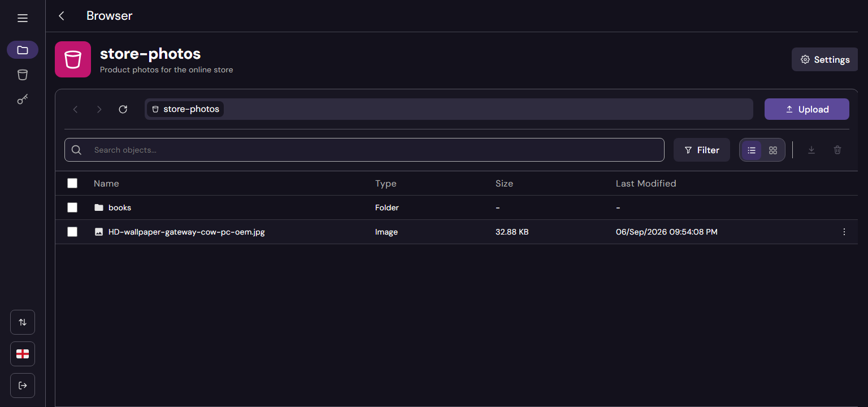Screen dimensions: 868x407
Task: Click the pink store-photos bucket icon
Action: (x=73, y=59)
